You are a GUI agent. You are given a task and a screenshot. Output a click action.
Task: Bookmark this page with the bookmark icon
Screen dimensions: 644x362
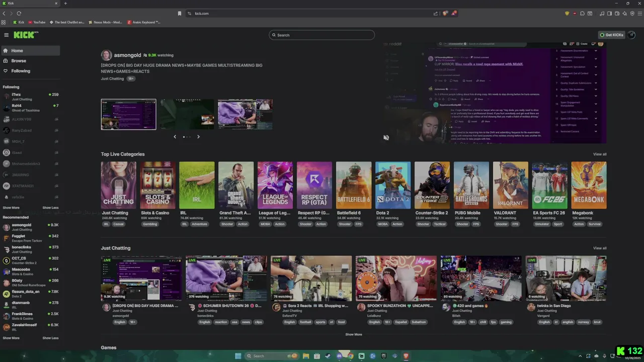pos(180,14)
